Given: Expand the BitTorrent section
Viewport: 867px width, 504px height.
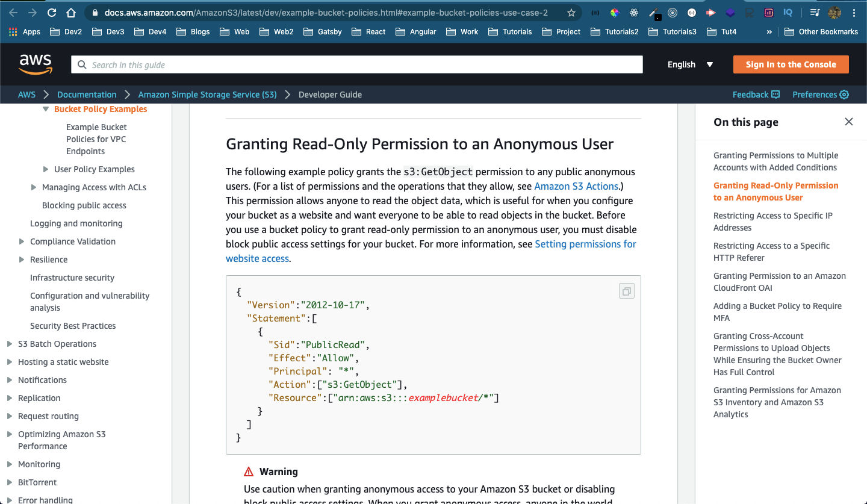Looking at the screenshot, I should (x=10, y=482).
